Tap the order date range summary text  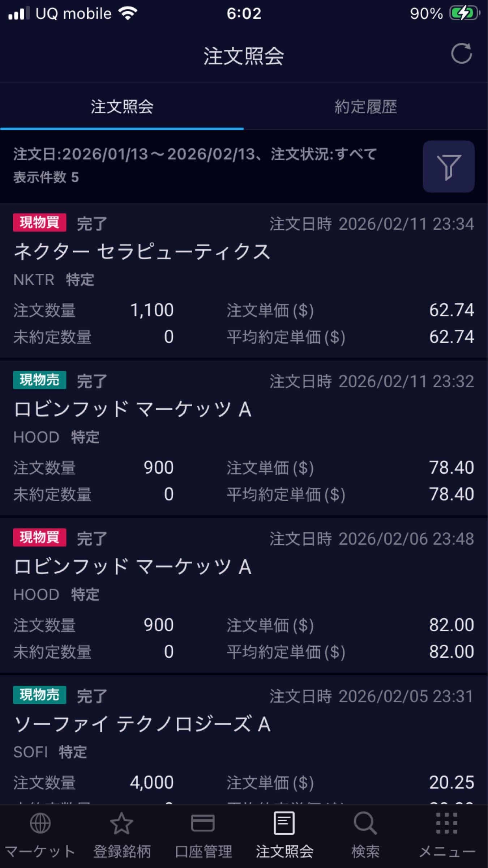coord(195,154)
